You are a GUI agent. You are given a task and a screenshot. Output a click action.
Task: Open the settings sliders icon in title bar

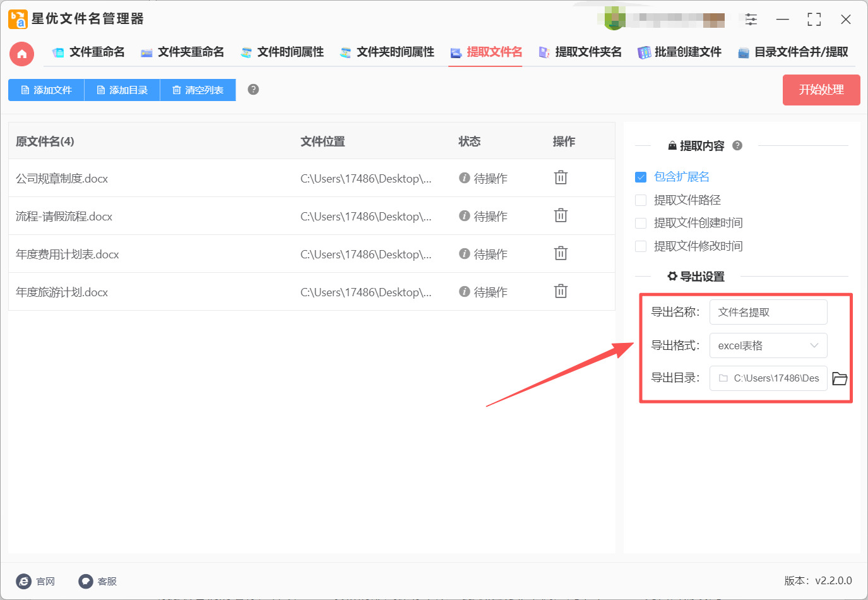[751, 19]
